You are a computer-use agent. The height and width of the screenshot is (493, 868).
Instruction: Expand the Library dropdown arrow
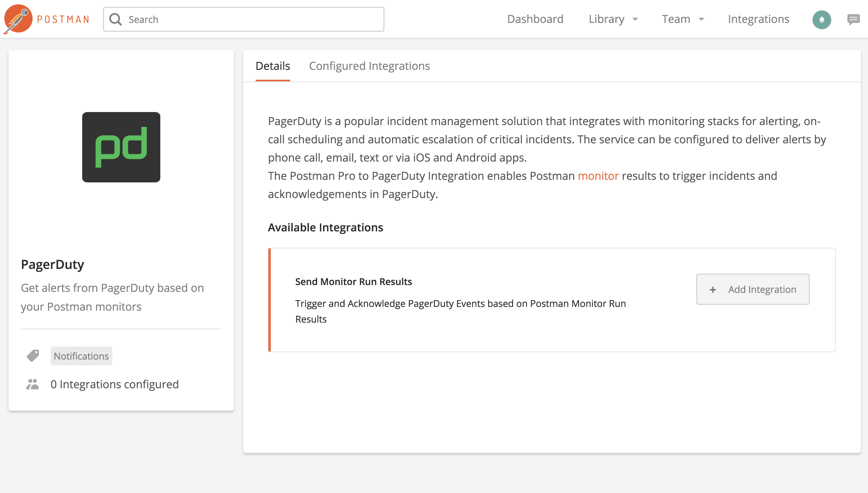[635, 19]
